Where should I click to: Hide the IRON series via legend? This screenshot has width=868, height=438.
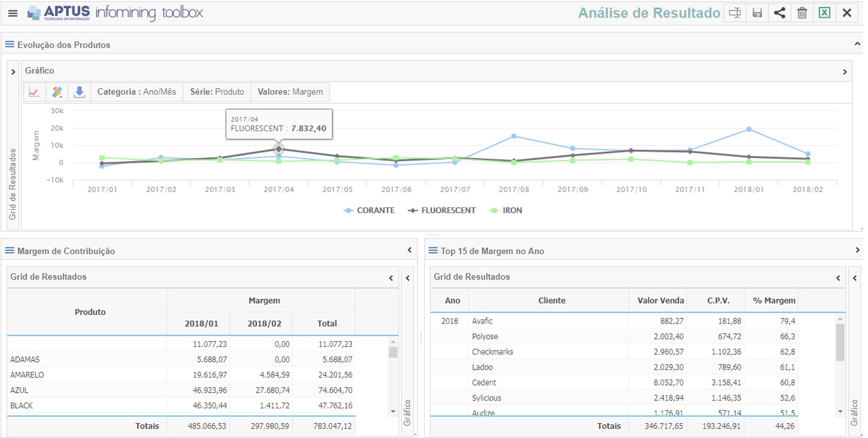tap(512, 211)
